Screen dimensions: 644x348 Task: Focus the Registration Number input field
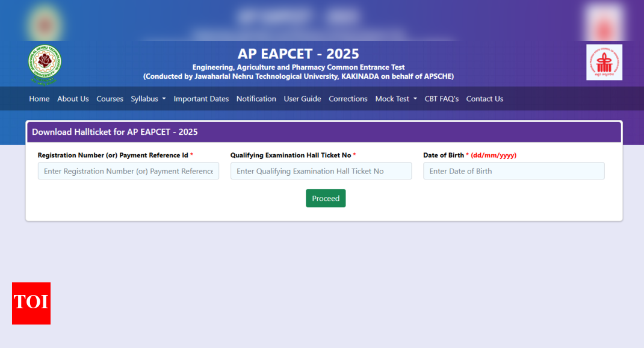coord(128,171)
